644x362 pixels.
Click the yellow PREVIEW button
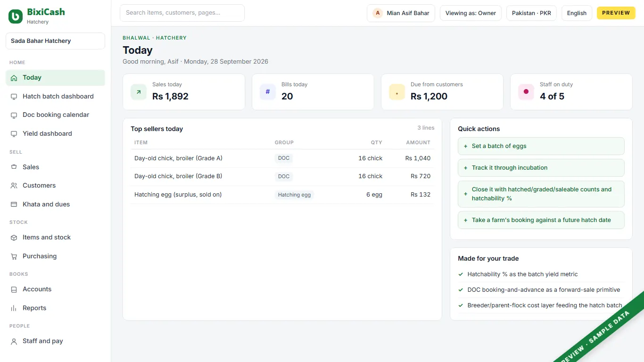coord(616,13)
